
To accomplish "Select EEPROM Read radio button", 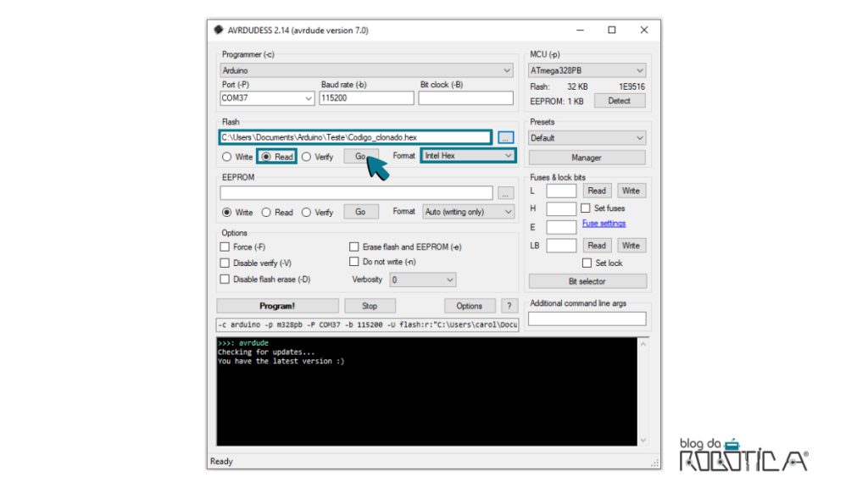I will [266, 213].
